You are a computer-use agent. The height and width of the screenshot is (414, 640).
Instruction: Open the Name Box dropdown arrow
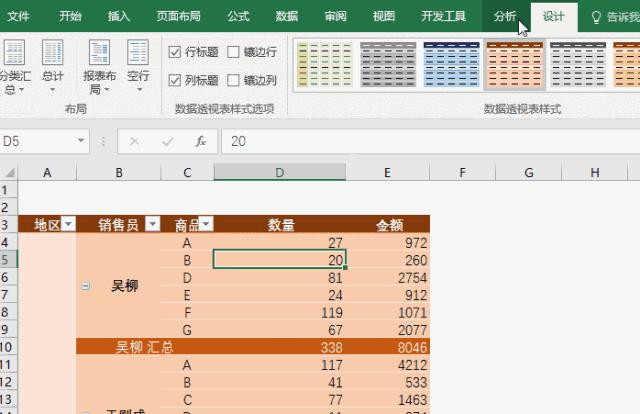pyautogui.click(x=81, y=140)
